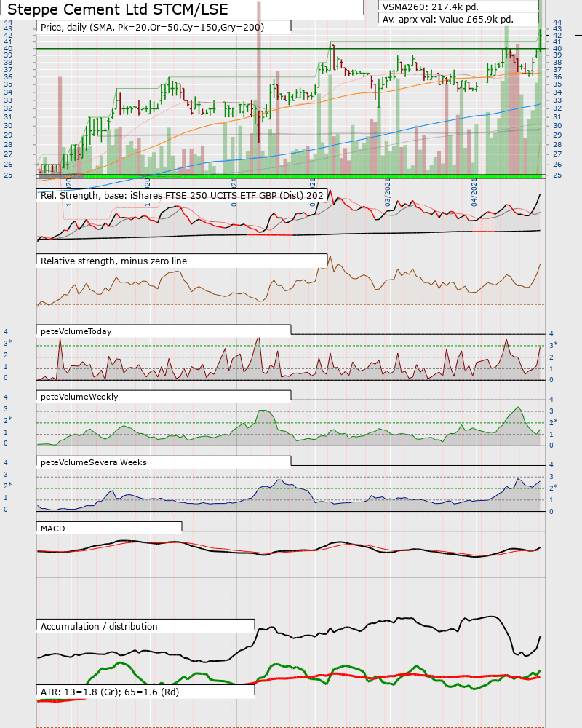Screen dimensions: 582x728
Task: Click the 3* level label on peteVolumeToday right axis
Action: [x=553, y=345]
